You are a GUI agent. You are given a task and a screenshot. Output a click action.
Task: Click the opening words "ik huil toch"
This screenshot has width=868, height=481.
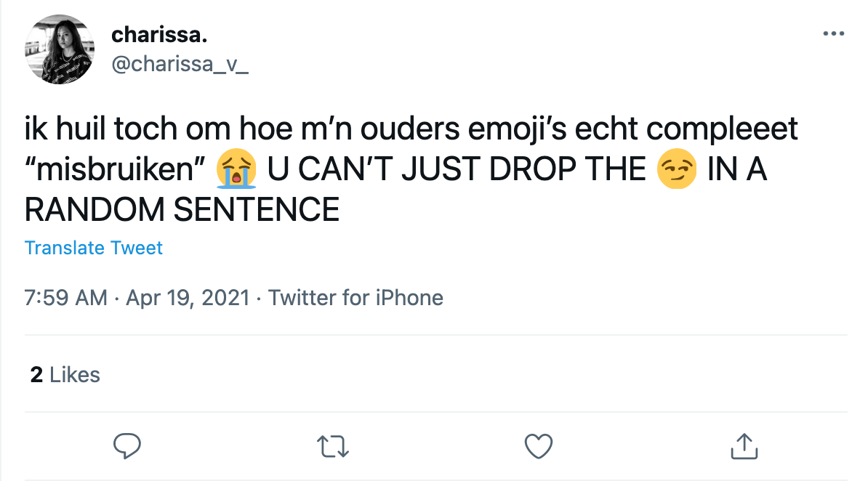coord(100,130)
